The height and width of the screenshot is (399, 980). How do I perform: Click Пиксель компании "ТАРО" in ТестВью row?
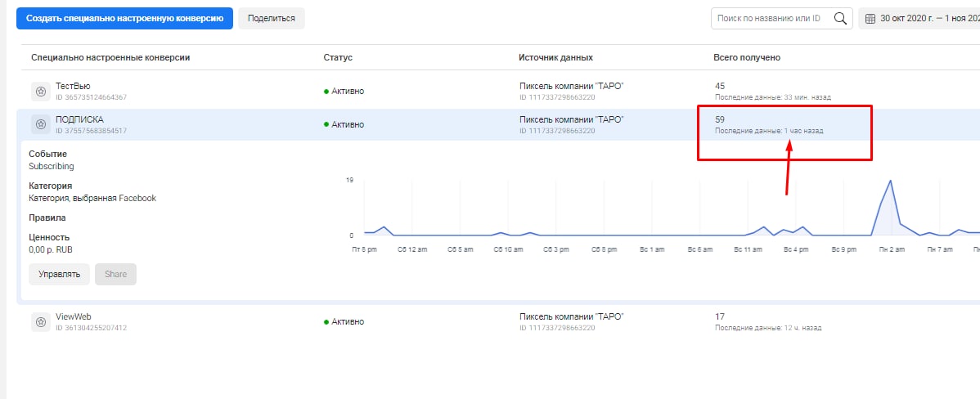pyautogui.click(x=571, y=86)
